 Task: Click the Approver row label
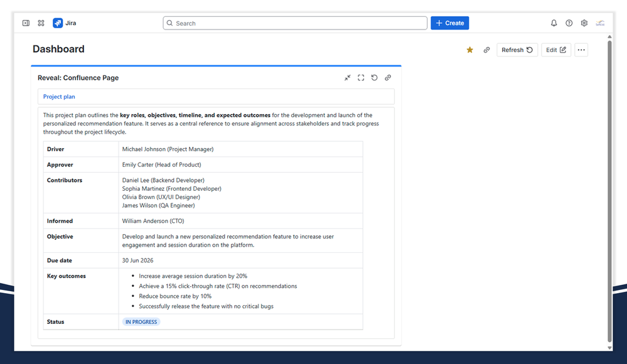pos(60,164)
